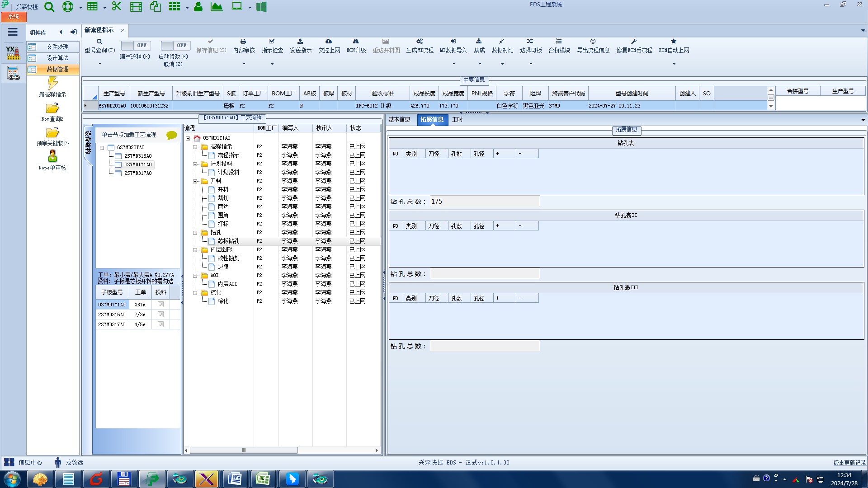Open 数据对比 compare tool

502,46
